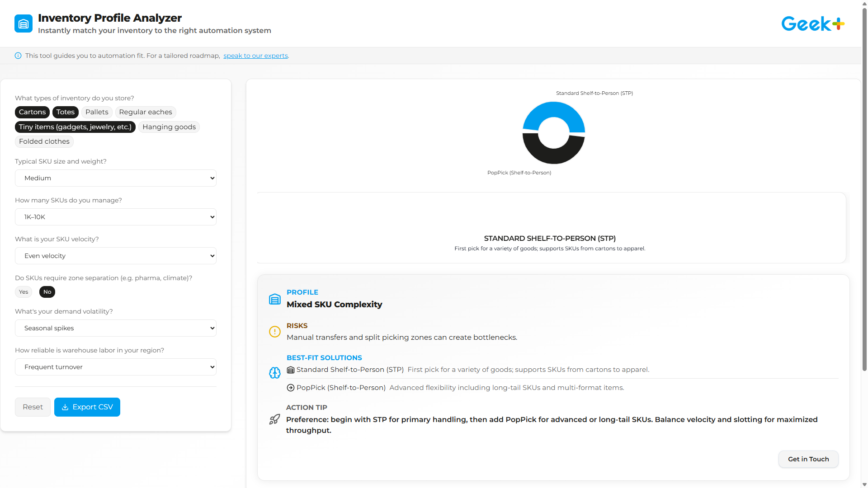The height and width of the screenshot is (488, 868).
Task: Toggle the Pallets inventory chip
Action: point(97,112)
